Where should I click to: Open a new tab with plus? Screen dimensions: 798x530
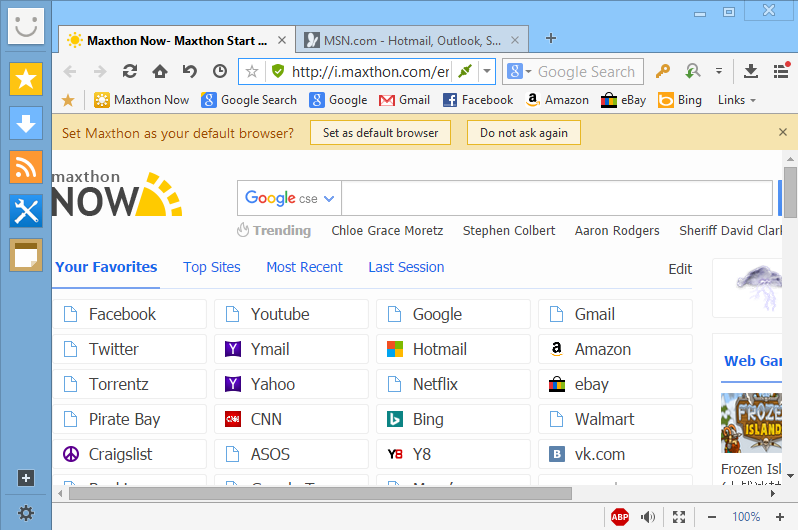(551, 38)
